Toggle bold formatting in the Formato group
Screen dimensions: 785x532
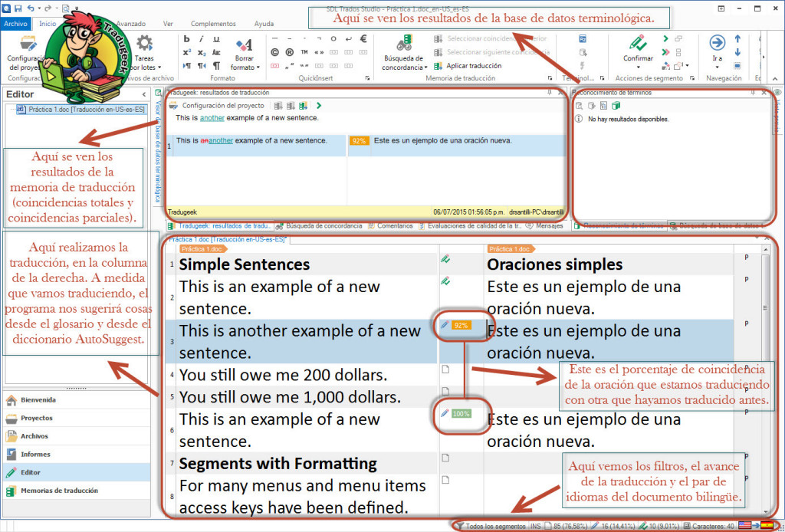point(187,38)
